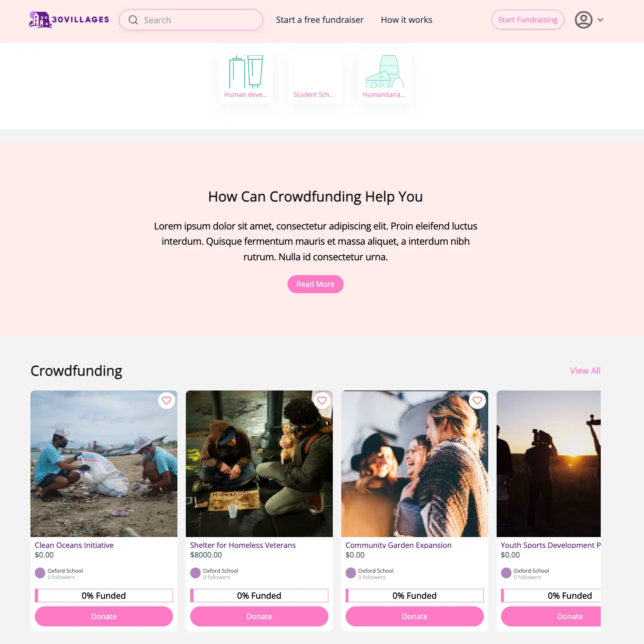This screenshot has height=644, width=644.
Task: Open the How it works page
Action: click(x=407, y=20)
